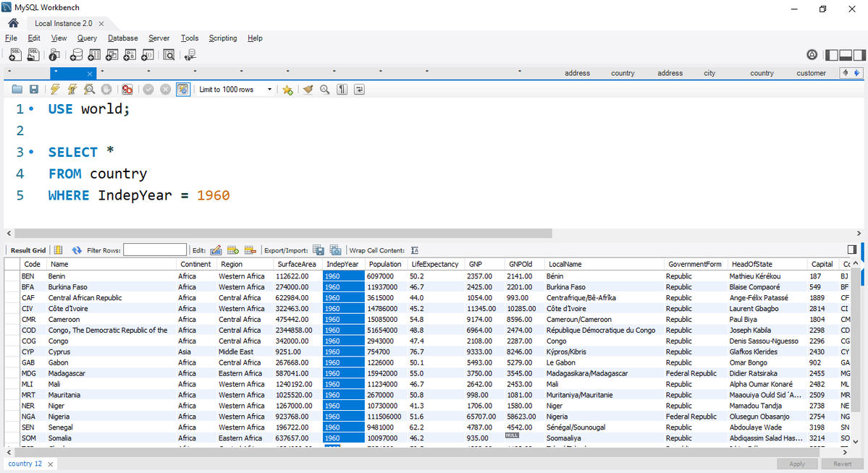Viewport: 868px width, 473px height.
Task: Create a new function
Action: click(x=147, y=55)
